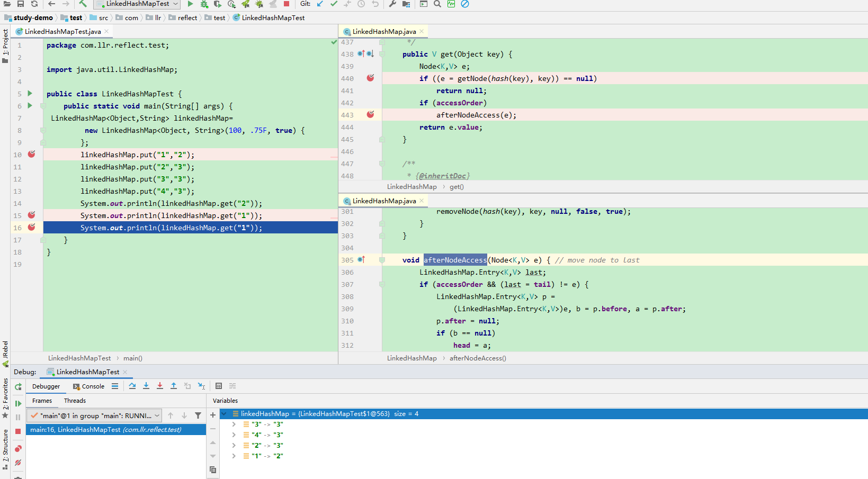
Task: Click the Build project hammer icon
Action: (83, 4)
